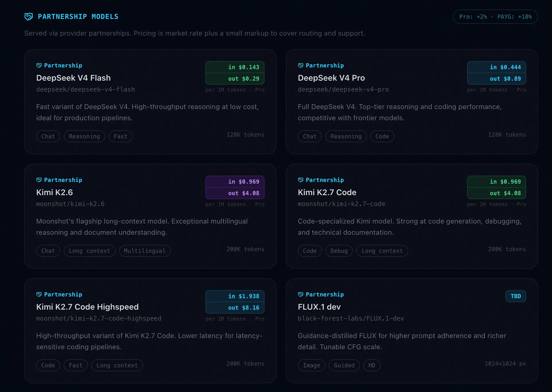Click 200K tokens on Kimi K2.6 card
Screen dimensions: 552x392
pos(245,249)
